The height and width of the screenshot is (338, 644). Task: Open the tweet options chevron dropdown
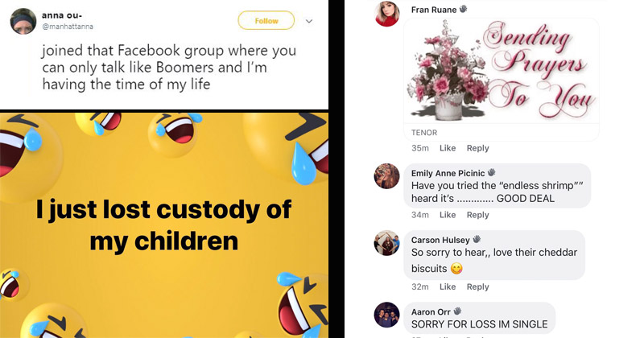pos(307,21)
